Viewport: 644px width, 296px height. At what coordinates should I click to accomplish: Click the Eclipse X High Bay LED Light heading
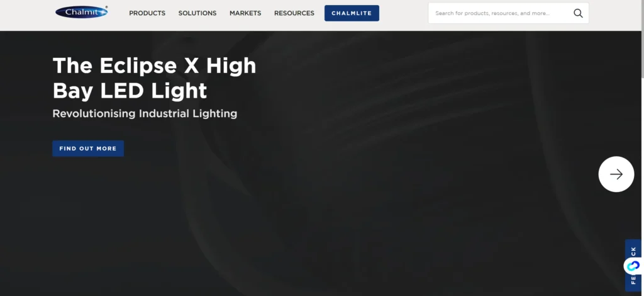pos(155,78)
